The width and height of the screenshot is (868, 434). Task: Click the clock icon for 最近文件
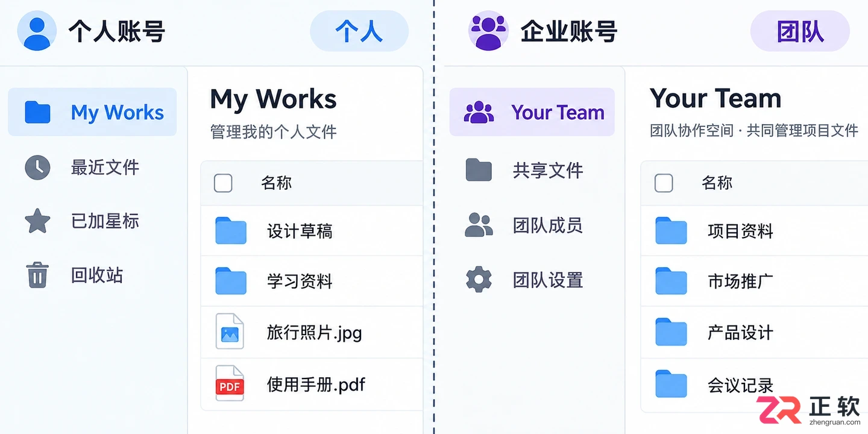pyautogui.click(x=37, y=167)
